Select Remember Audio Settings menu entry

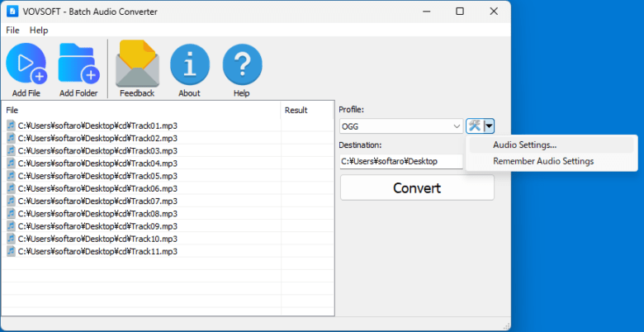click(552, 161)
